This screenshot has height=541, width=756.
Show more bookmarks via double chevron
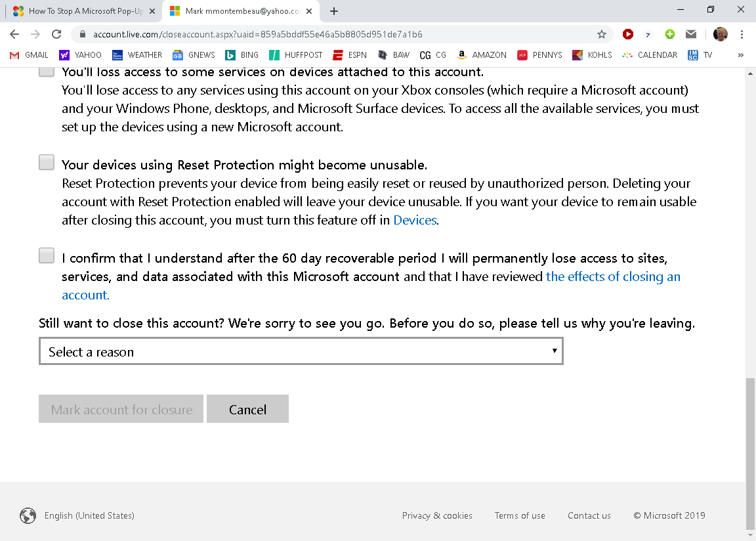740,55
